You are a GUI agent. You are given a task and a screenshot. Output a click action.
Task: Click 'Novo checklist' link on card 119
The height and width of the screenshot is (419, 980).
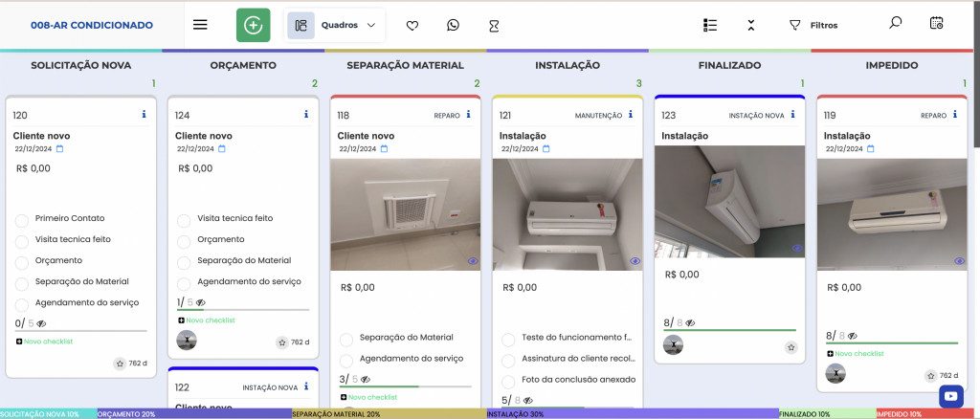[858, 354]
